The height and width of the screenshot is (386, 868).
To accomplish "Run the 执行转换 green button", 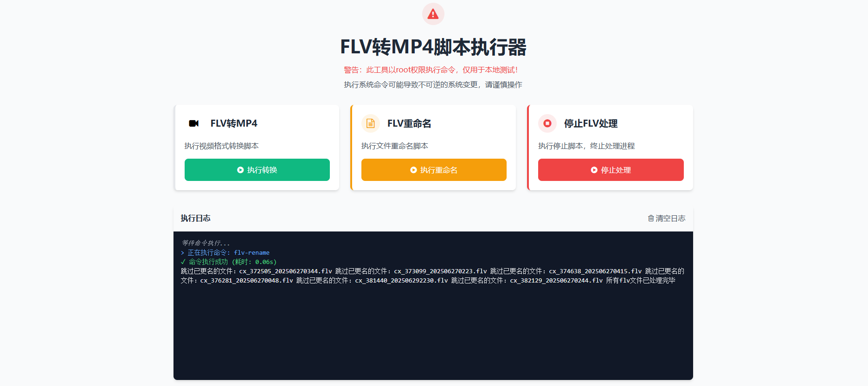I will [257, 170].
